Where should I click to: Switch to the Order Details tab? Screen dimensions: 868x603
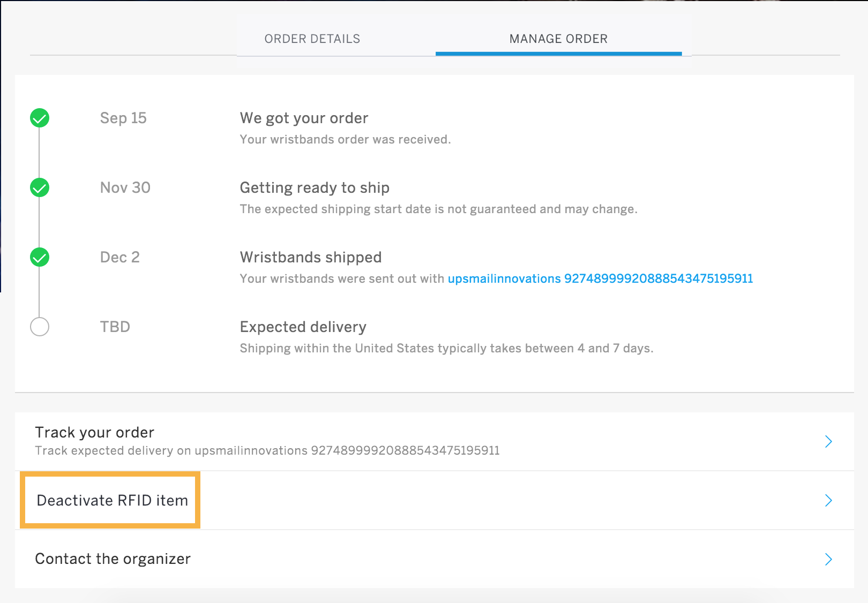click(312, 39)
